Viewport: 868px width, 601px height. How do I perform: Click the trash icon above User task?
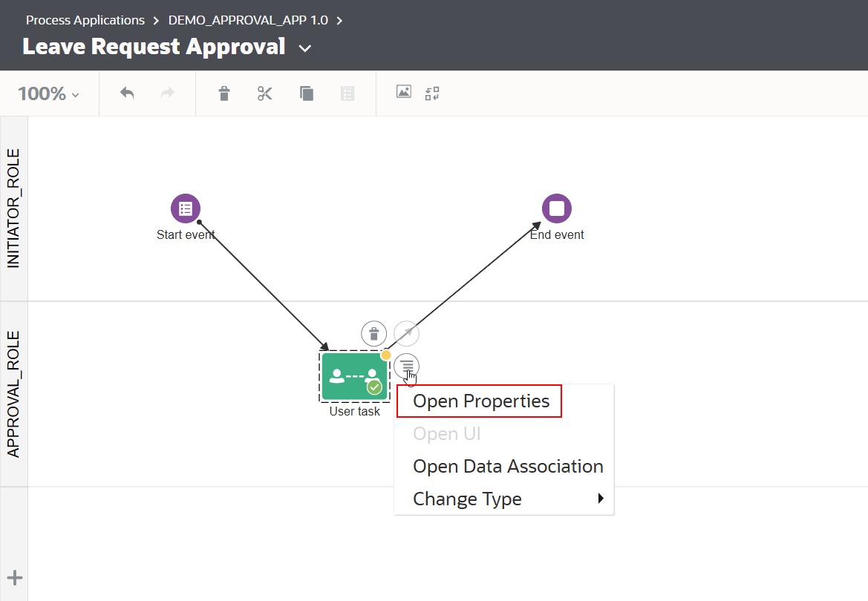coord(373,333)
